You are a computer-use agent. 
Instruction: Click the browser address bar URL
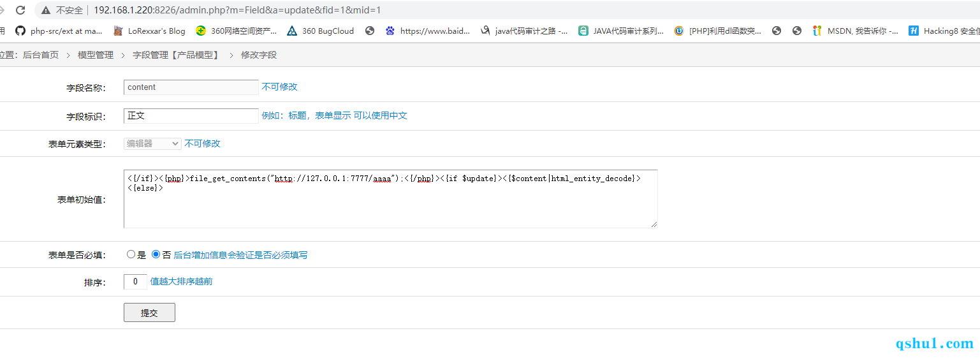(x=237, y=10)
